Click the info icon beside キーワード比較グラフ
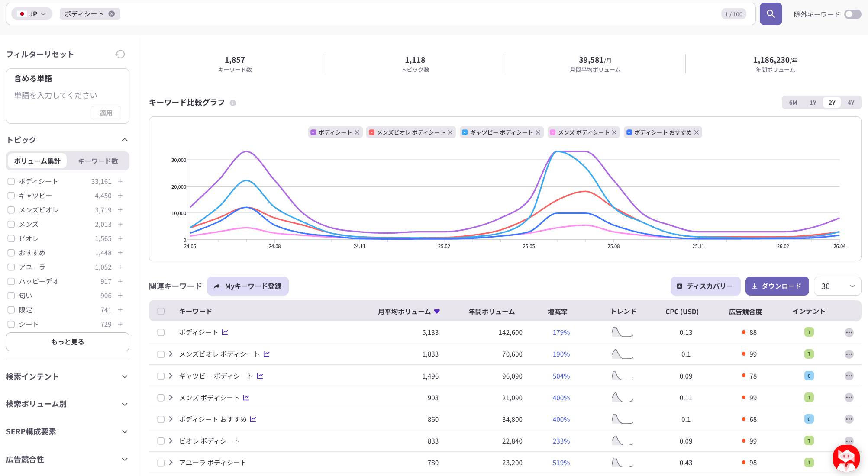The width and height of the screenshot is (868, 476). 233,103
